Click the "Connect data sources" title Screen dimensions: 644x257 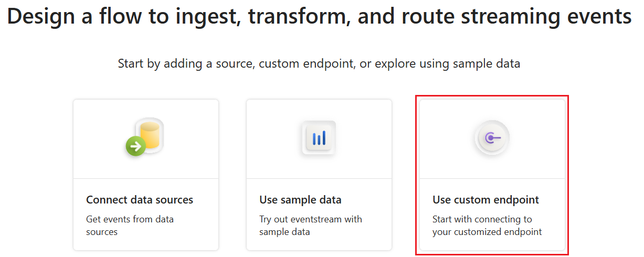[x=140, y=200]
